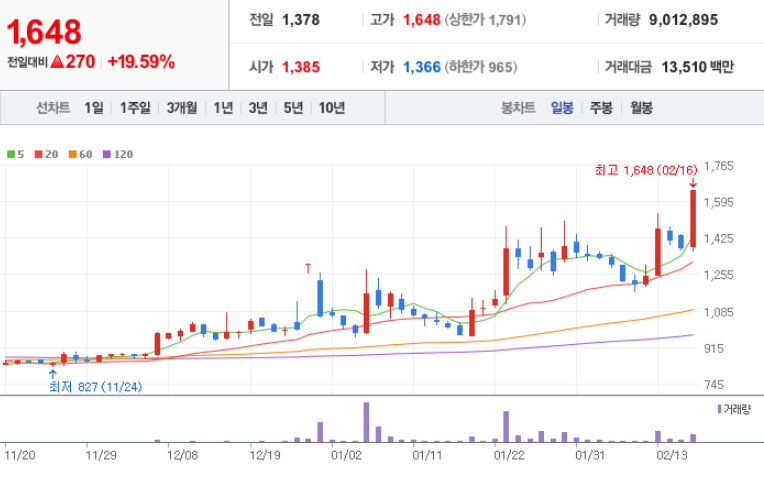Screen dimensions: 764x478
Task: Click the 상한가 1,791 text
Action: 485,20
